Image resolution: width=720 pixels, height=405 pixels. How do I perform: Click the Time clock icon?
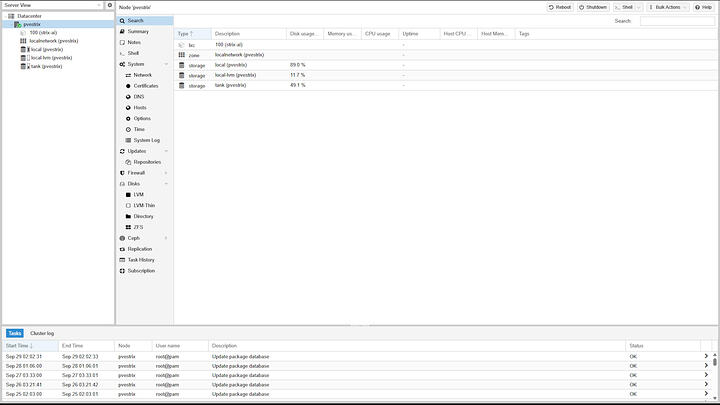pyautogui.click(x=128, y=129)
